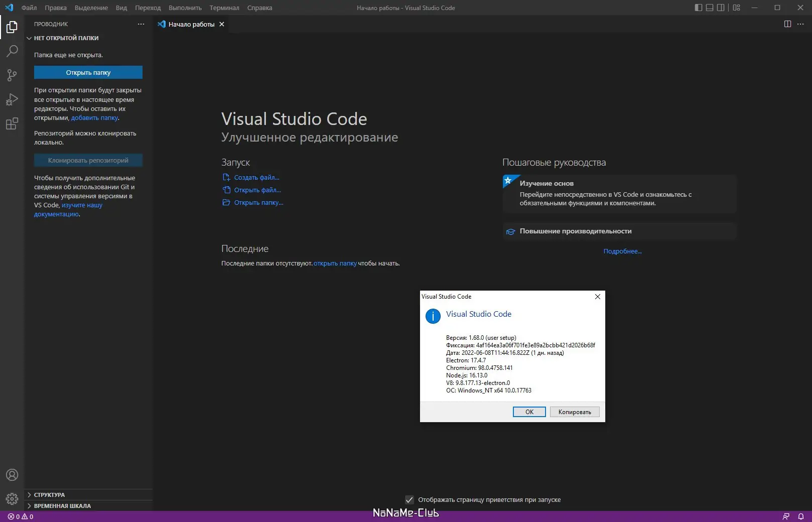Click the 'Открыть папку...' start link
Viewport: 812px width, 522px height.
point(259,203)
